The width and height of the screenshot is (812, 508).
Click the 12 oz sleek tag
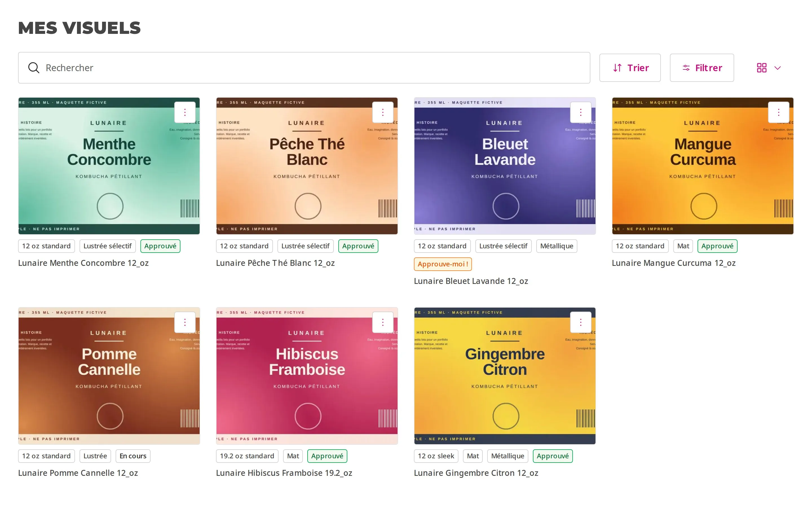(x=436, y=456)
